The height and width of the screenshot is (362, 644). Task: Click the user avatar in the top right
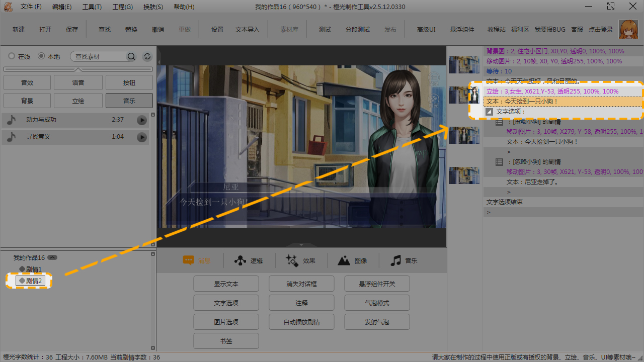[628, 29]
